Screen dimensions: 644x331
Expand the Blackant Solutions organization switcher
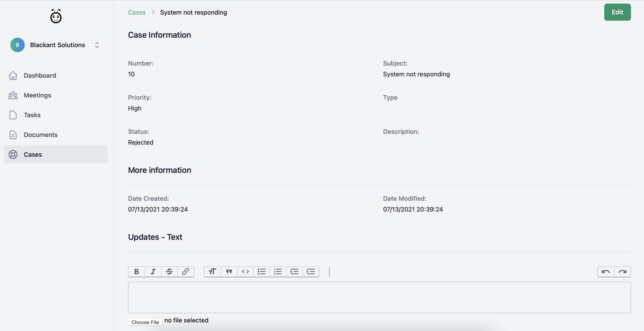97,45
